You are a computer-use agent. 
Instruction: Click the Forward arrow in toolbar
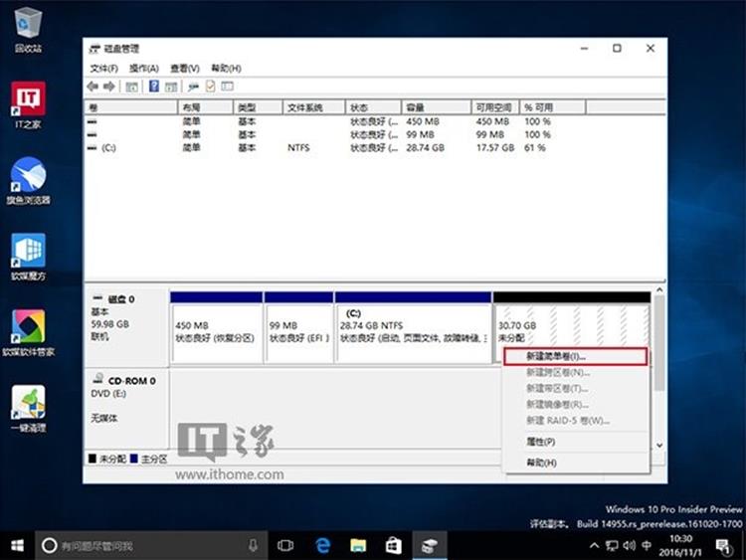point(109,87)
